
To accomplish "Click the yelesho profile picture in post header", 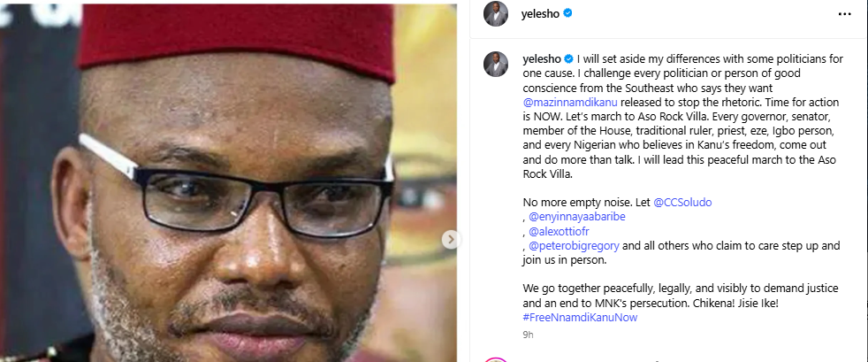I will [495, 13].
